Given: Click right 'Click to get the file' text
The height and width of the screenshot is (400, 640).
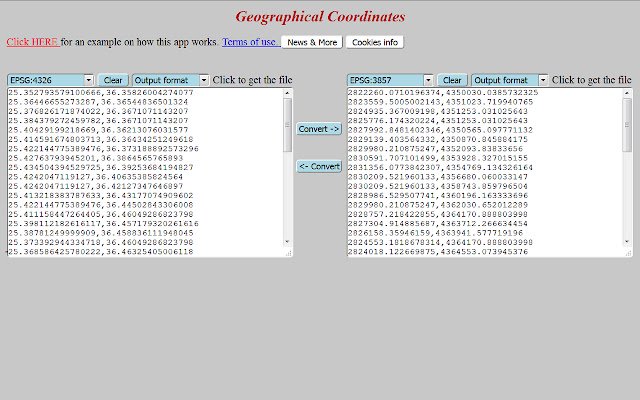Looking at the screenshot, I should 591,80.
